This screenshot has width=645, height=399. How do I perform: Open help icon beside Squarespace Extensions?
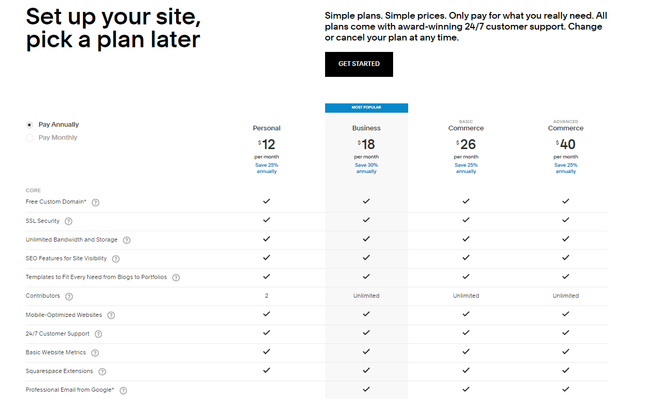pyautogui.click(x=102, y=372)
